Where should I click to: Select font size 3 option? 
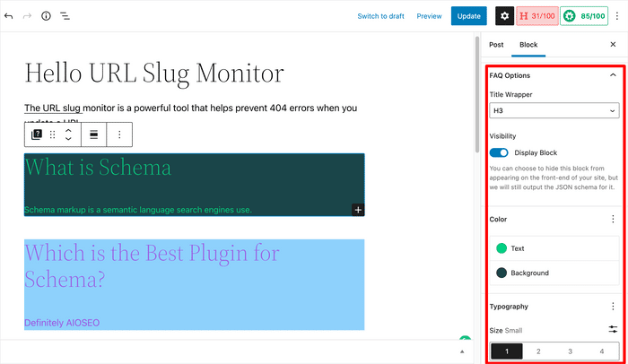(571, 351)
